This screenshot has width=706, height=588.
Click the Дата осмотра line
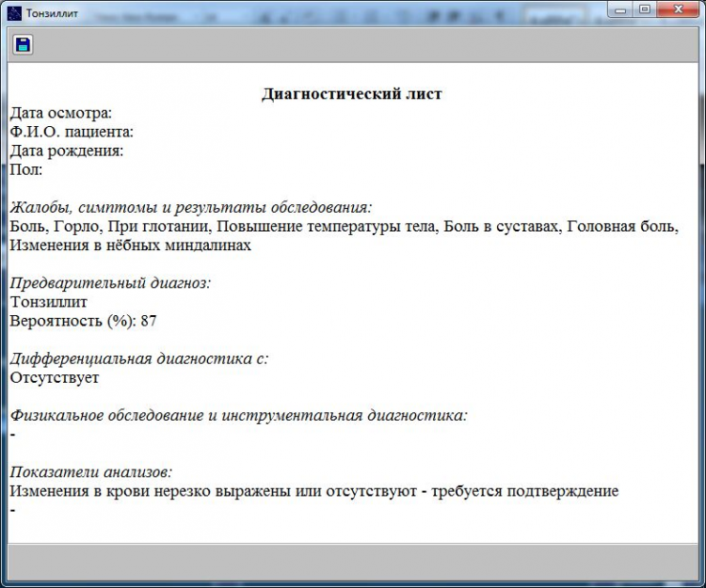click(61, 113)
